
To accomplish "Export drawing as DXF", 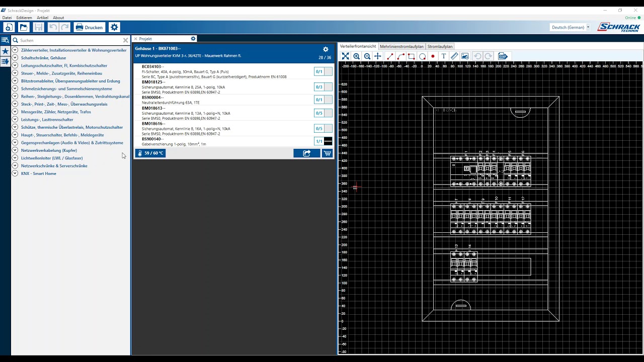I will (x=503, y=56).
